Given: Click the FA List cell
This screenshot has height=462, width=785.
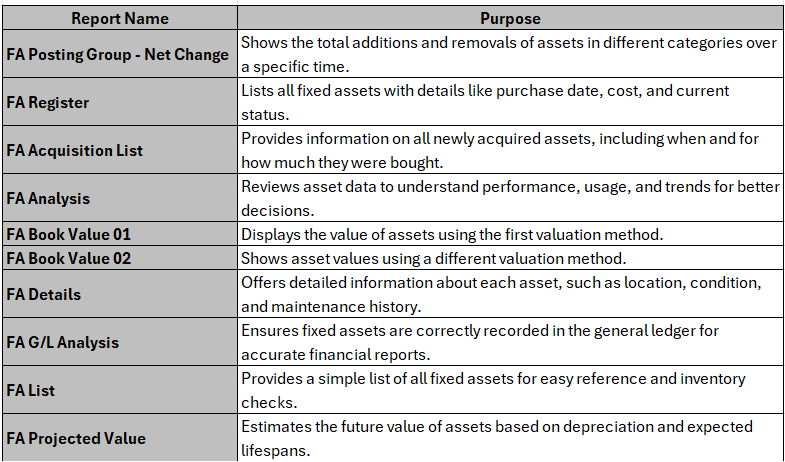Looking at the screenshot, I should pos(120,390).
